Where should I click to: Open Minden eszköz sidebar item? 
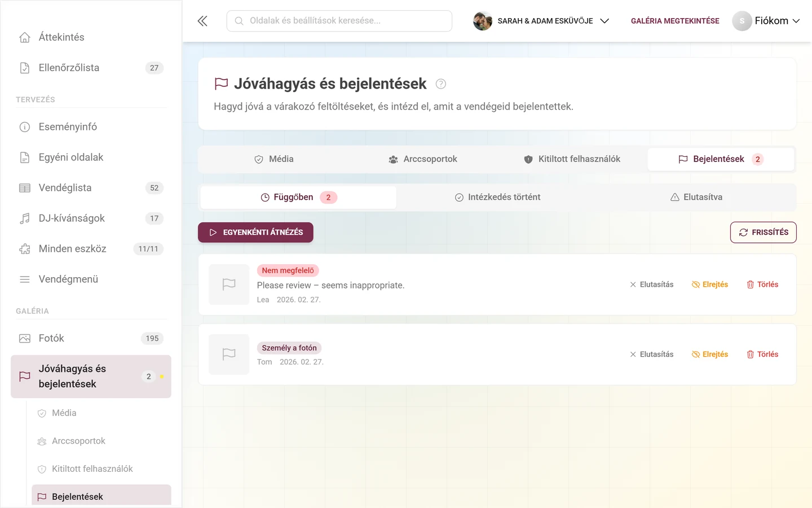(x=91, y=249)
